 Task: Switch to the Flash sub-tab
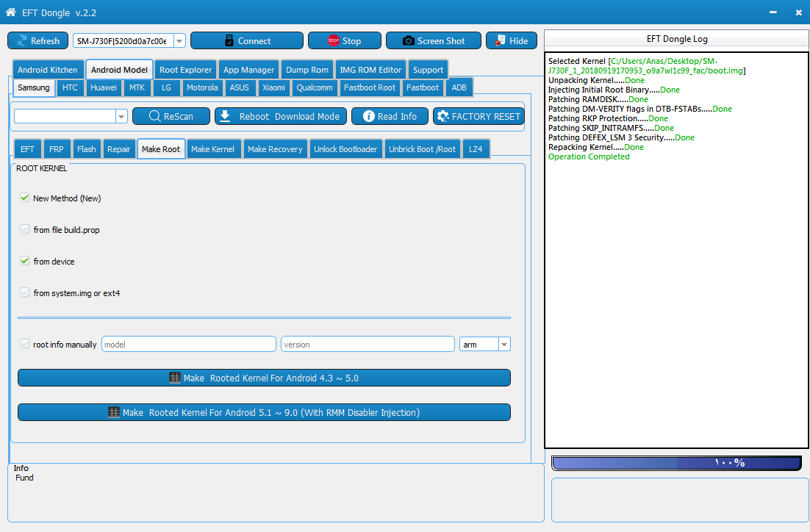[x=87, y=148]
